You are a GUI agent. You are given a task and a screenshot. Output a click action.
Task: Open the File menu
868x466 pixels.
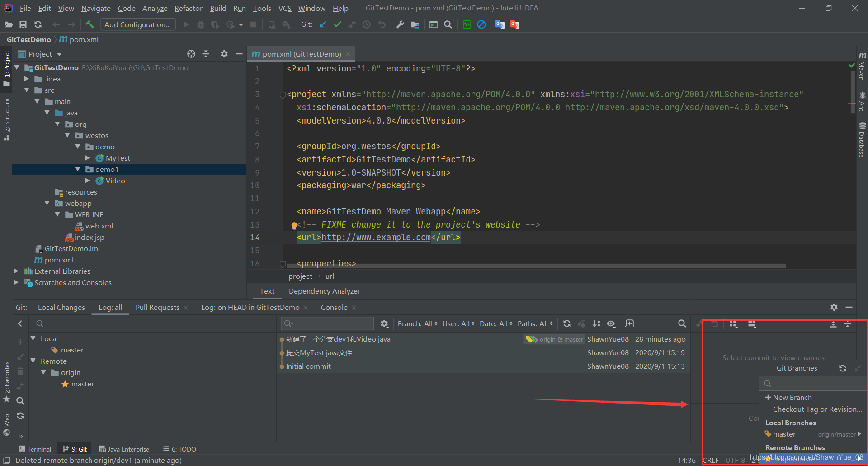point(25,8)
